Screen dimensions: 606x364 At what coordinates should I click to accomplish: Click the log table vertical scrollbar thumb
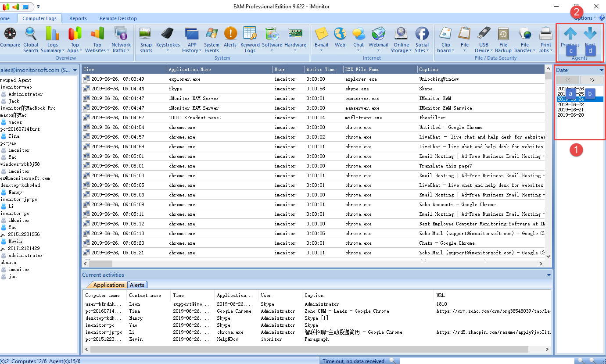[548, 76]
